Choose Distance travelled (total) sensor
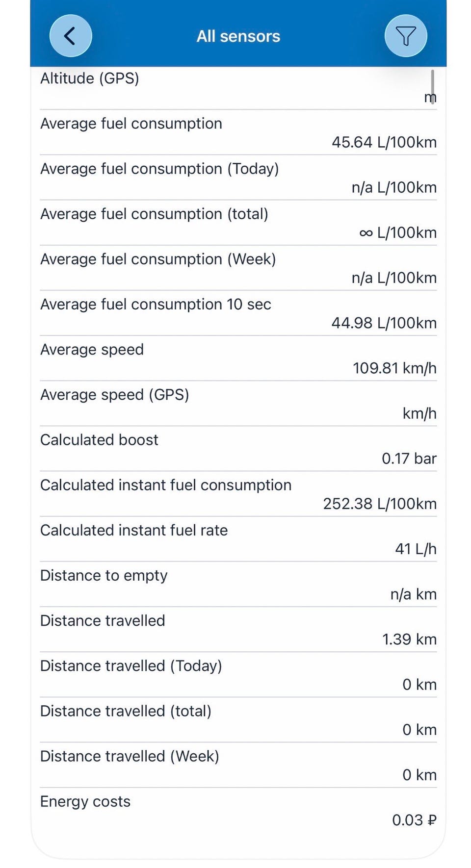This screenshot has height=868, width=471. 238,719
